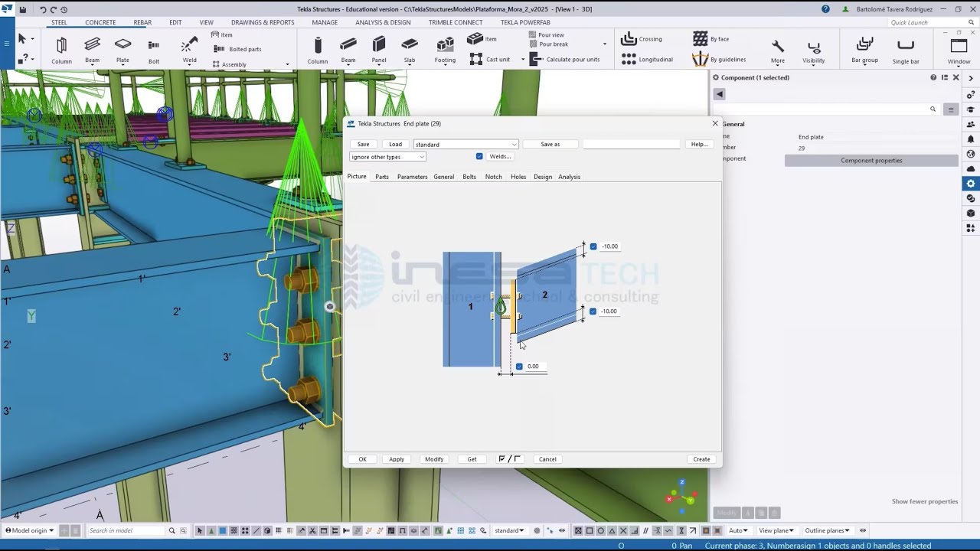Open the cloud icon in side pane

[x=971, y=169]
